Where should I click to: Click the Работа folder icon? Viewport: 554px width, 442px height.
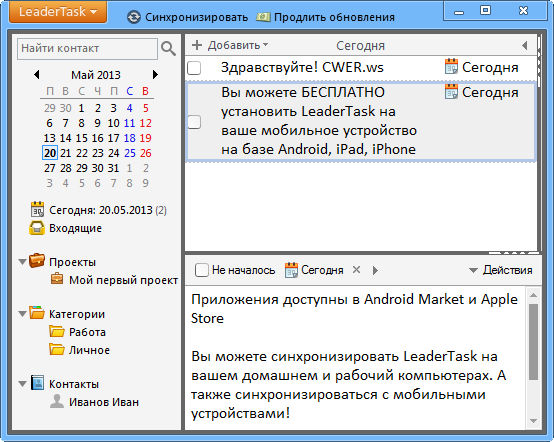(x=57, y=331)
